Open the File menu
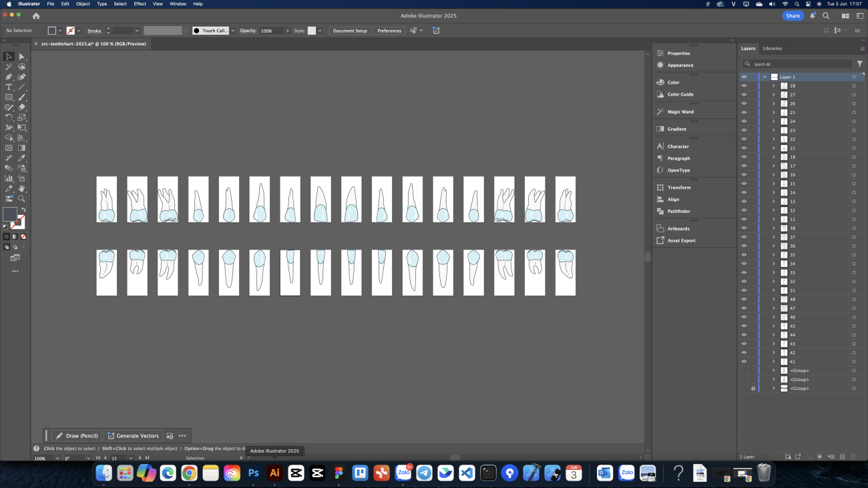 tap(50, 4)
